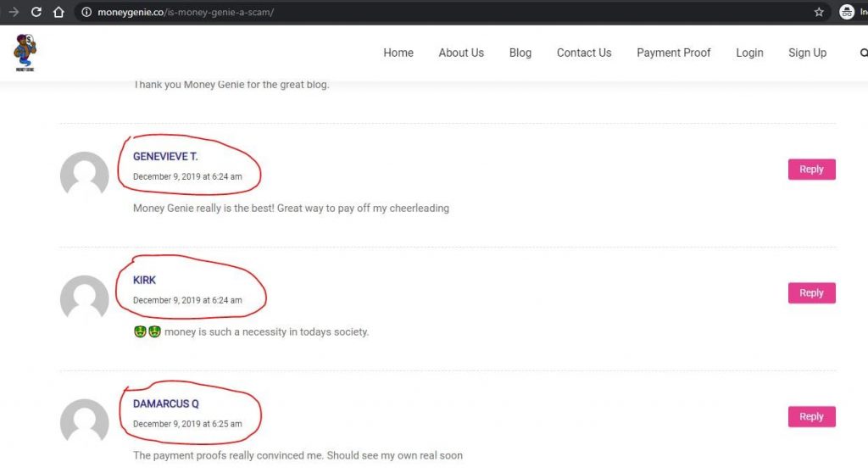
Task: Click the GENEVIEVE T. author name
Action: coord(165,156)
